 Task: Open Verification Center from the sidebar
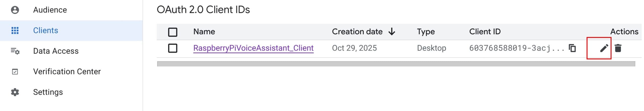tap(67, 72)
